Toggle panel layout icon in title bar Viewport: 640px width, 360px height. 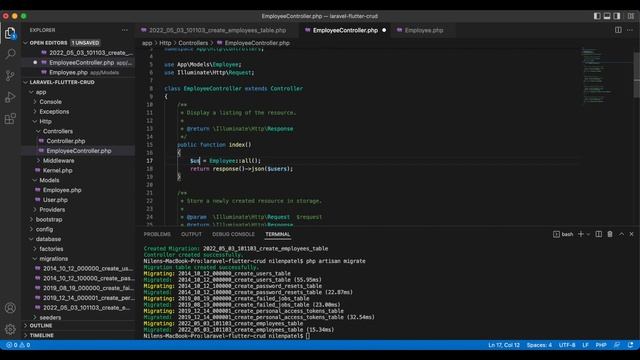tap(607, 16)
